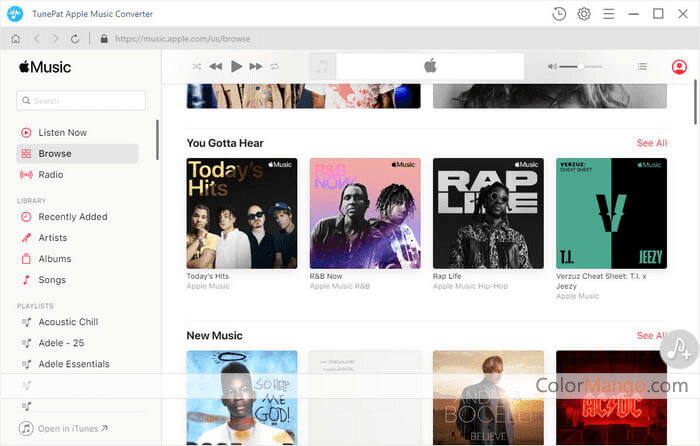Click the New Music heading
Viewport: 700px width, 446px height.
(214, 336)
